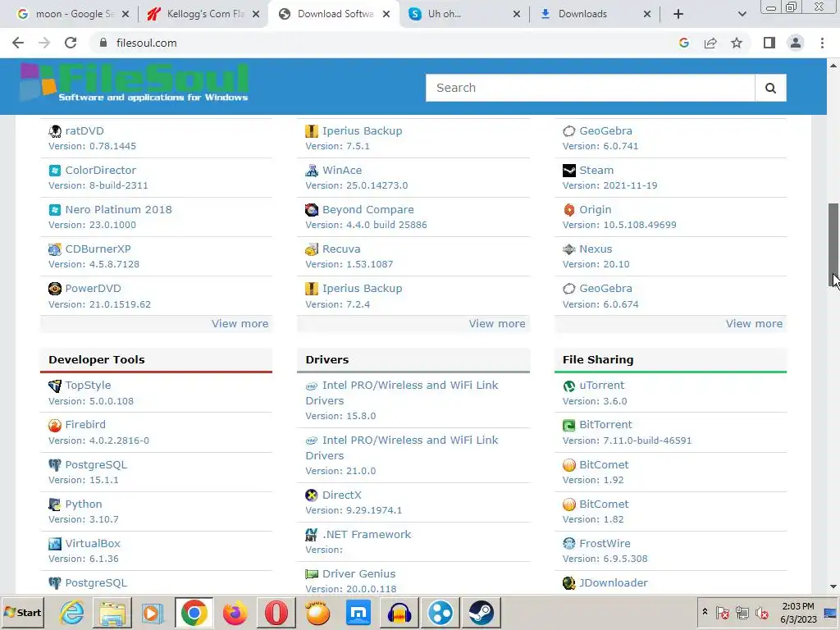Screen dimensions: 840x630
Task: Close the Download Software tab
Action: click(386, 14)
